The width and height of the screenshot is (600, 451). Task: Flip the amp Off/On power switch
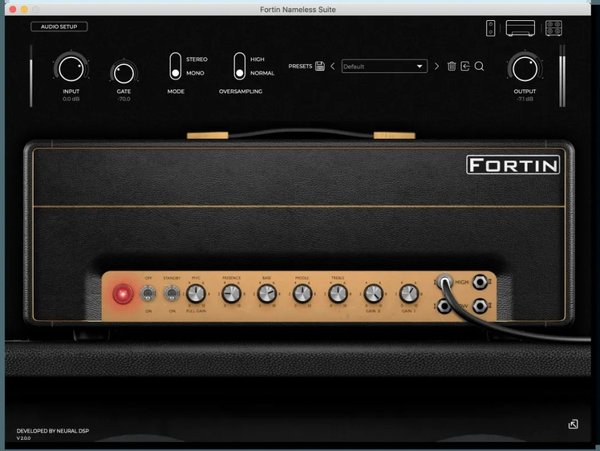148,294
